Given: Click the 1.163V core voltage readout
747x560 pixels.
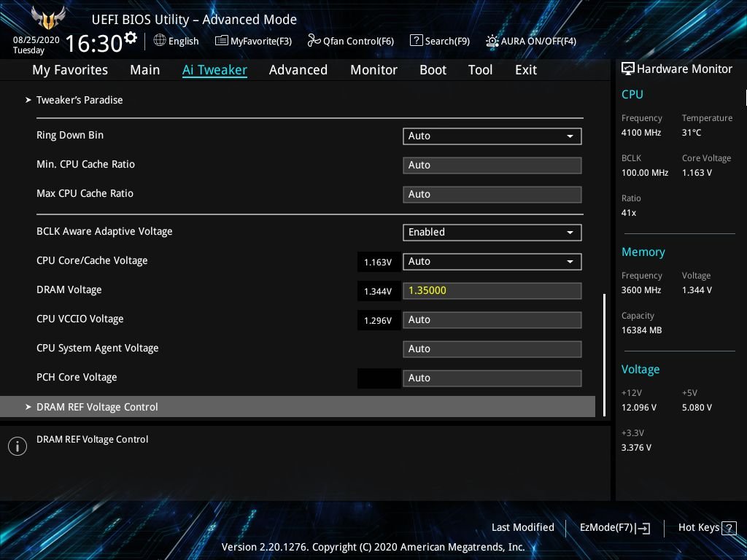Looking at the screenshot, I should [378, 262].
